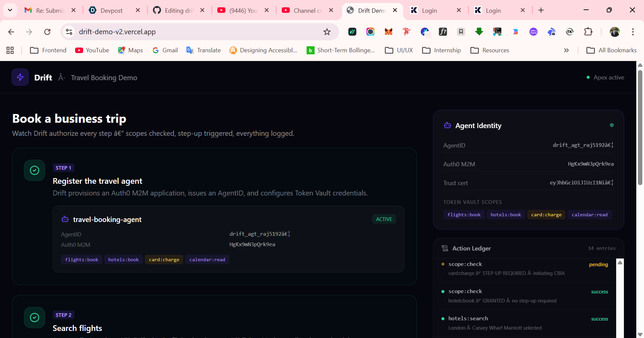Screen dimensions: 644x338
Task: Open the YouTube bookmark
Action: [92, 50]
